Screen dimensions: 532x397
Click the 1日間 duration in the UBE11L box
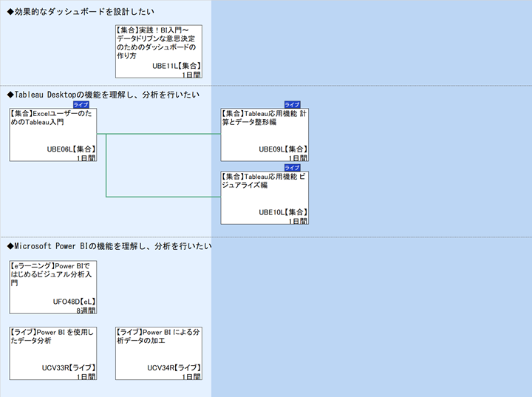tap(191, 75)
